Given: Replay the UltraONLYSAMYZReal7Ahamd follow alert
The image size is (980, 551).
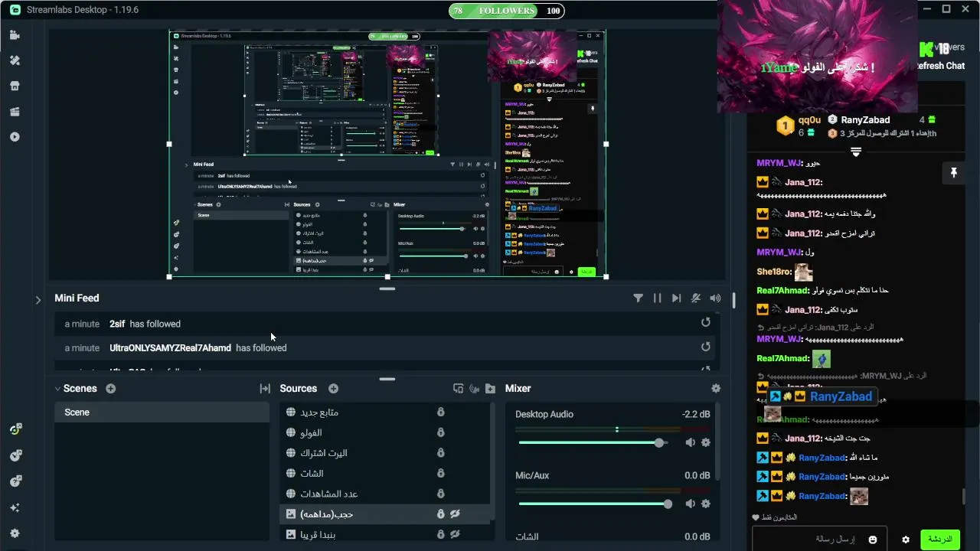Looking at the screenshot, I should click(706, 347).
